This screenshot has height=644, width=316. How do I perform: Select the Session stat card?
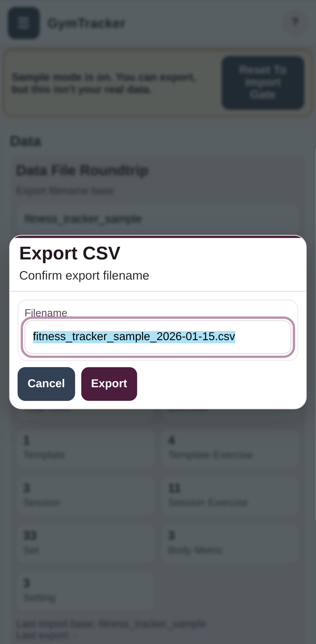point(86,496)
